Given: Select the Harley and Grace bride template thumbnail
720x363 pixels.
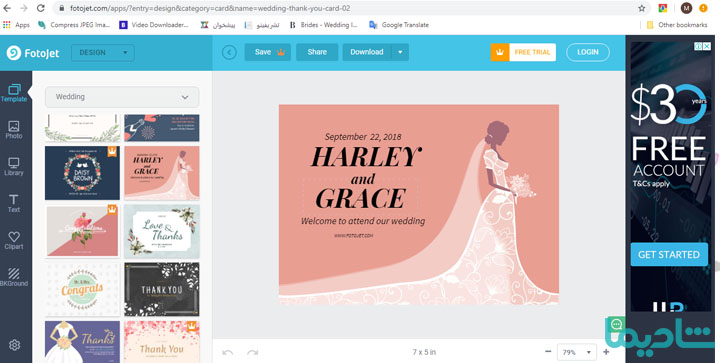Looking at the screenshot, I should (x=162, y=173).
